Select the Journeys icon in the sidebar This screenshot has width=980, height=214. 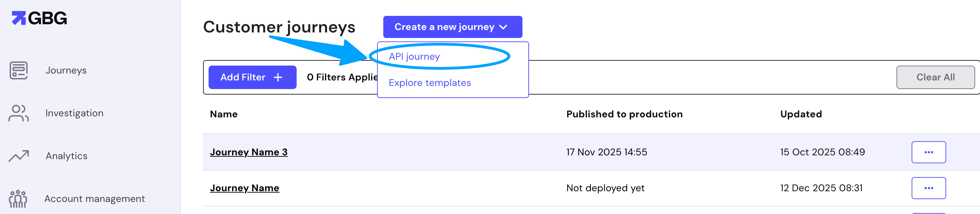click(18, 70)
